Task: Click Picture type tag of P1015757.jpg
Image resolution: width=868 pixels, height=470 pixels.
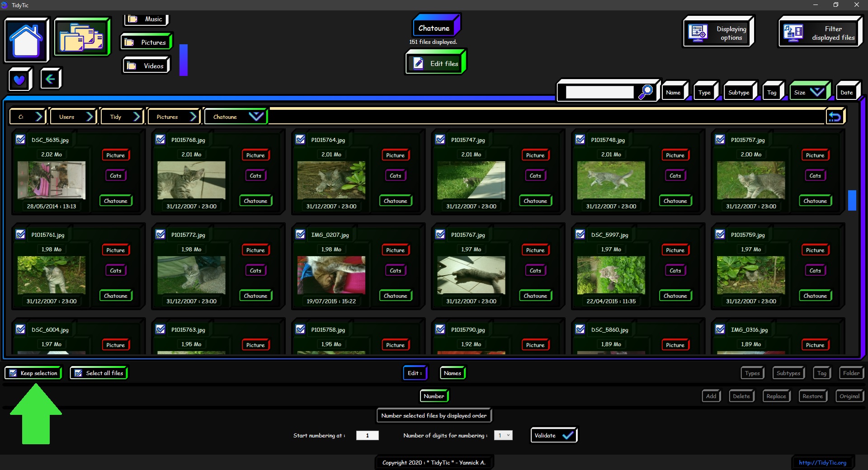Action: [815, 155]
